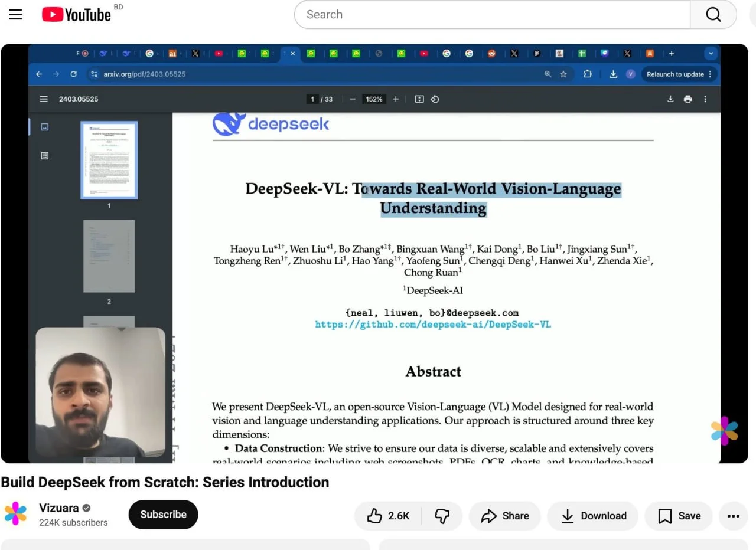The image size is (756, 550).
Task: Click the PDF page number field
Action: (312, 99)
